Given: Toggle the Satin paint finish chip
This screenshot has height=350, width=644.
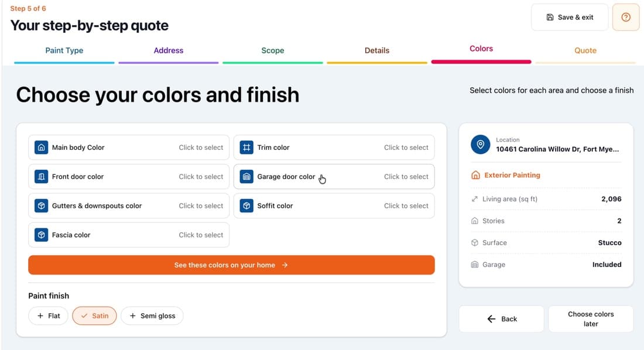Looking at the screenshot, I should [x=94, y=316].
